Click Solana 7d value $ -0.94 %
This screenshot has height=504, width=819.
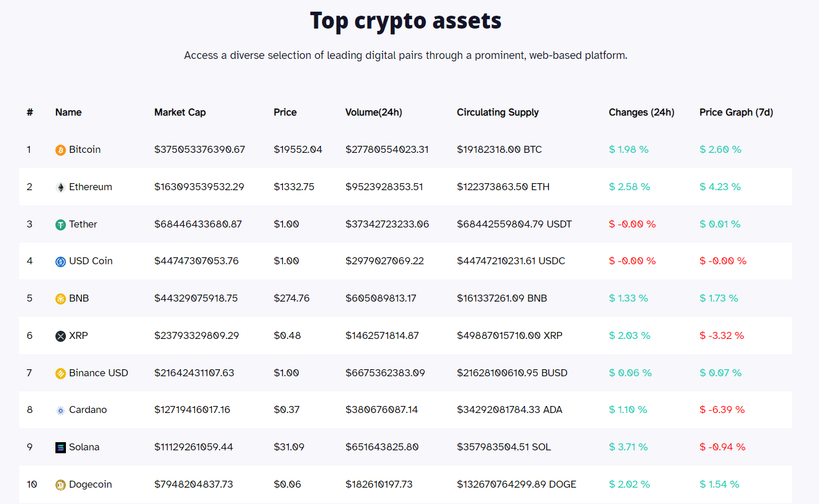point(722,447)
